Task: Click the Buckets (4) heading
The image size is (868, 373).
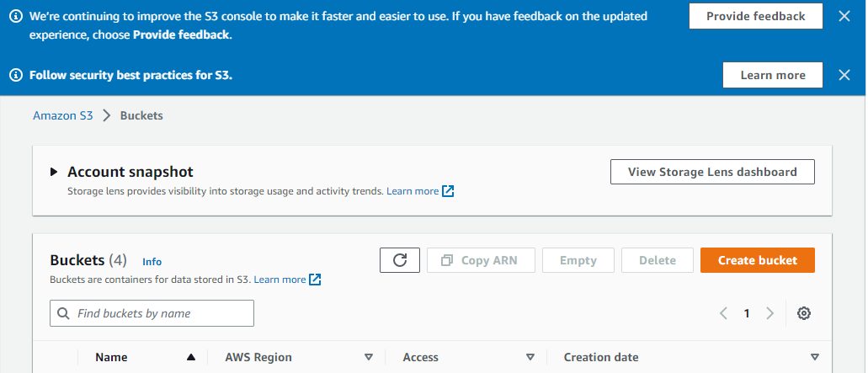Action: click(x=88, y=260)
